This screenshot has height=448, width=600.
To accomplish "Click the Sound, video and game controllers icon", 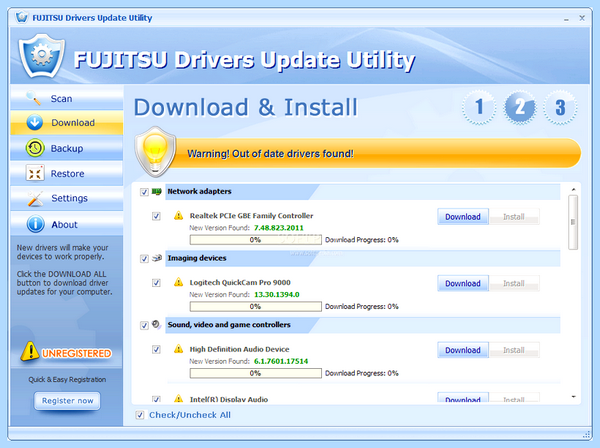I will (156, 325).
